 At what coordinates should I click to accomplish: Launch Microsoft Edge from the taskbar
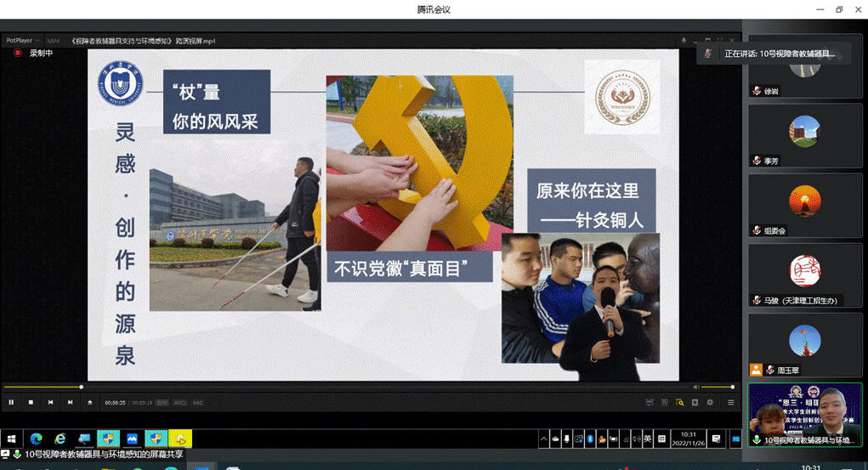[36, 439]
